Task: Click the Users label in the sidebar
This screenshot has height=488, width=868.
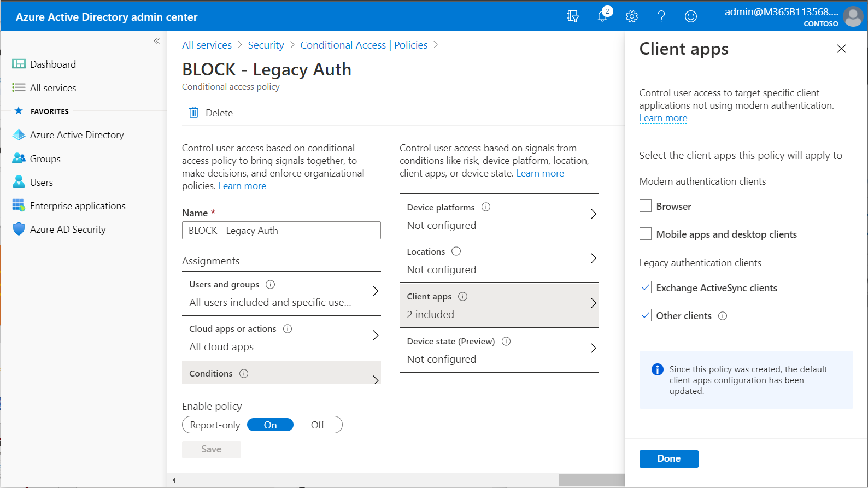Action: point(42,182)
